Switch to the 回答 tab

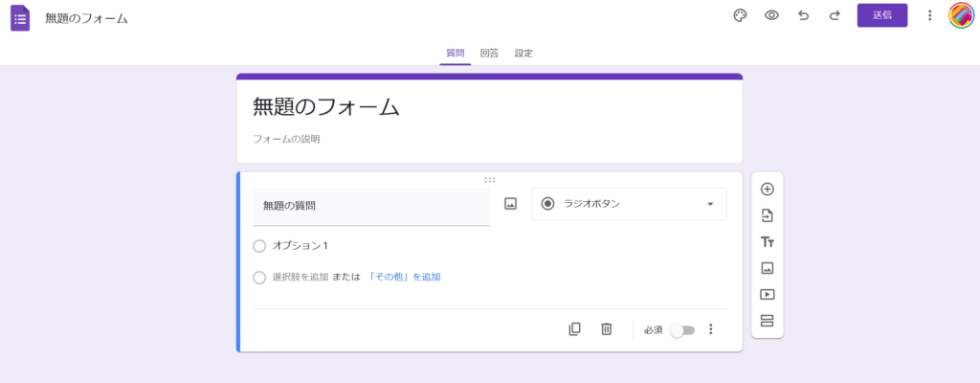tap(489, 54)
